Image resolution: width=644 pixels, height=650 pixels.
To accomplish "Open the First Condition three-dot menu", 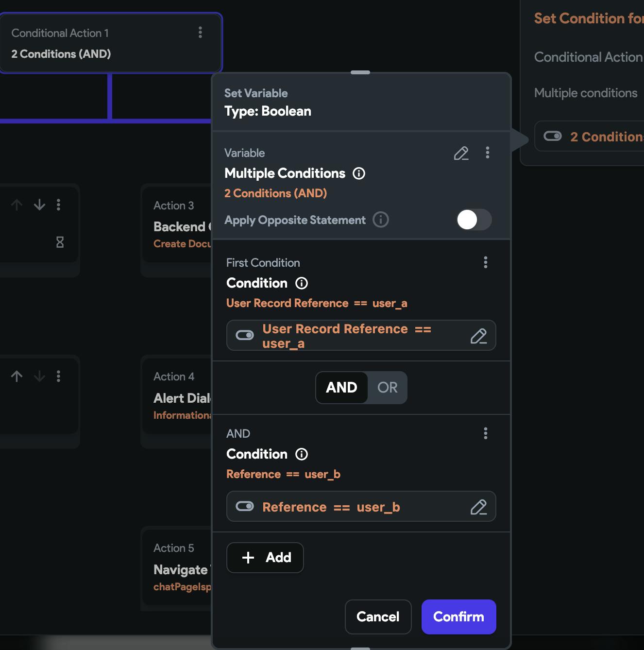I will coord(486,263).
